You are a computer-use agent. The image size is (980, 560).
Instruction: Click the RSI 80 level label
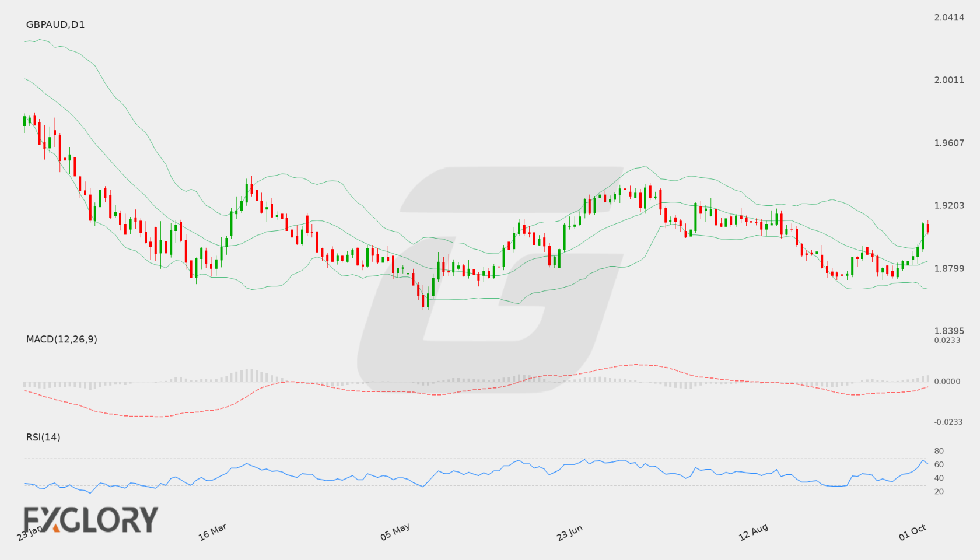(939, 451)
